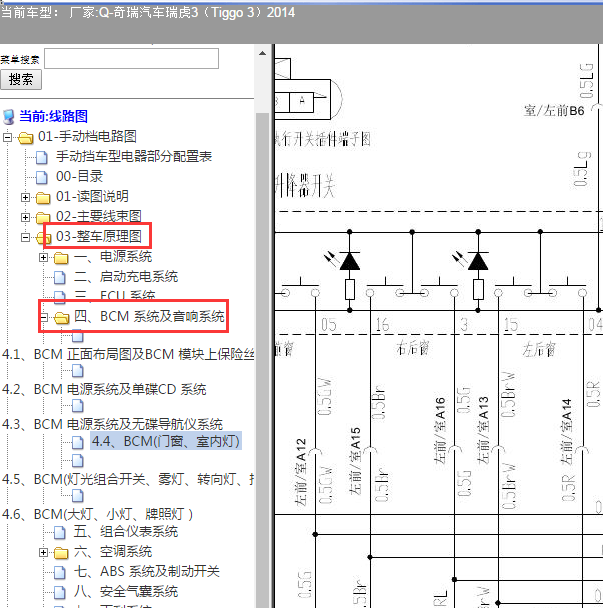Image resolution: width=603 pixels, height=608 pixels.
Task: Open 4.6 BCM(大灯、小灯、牌照灯) diagram
Action: click(97, 514)
